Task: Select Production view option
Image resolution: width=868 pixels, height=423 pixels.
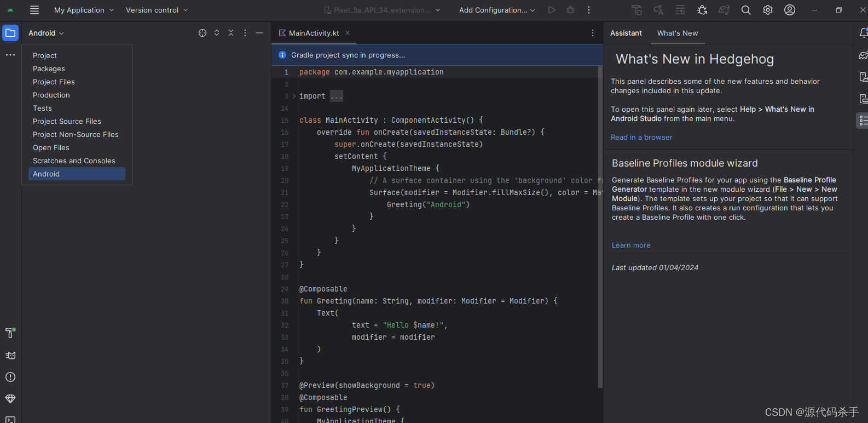Action: pyautogui.click(x=77, y=95)
